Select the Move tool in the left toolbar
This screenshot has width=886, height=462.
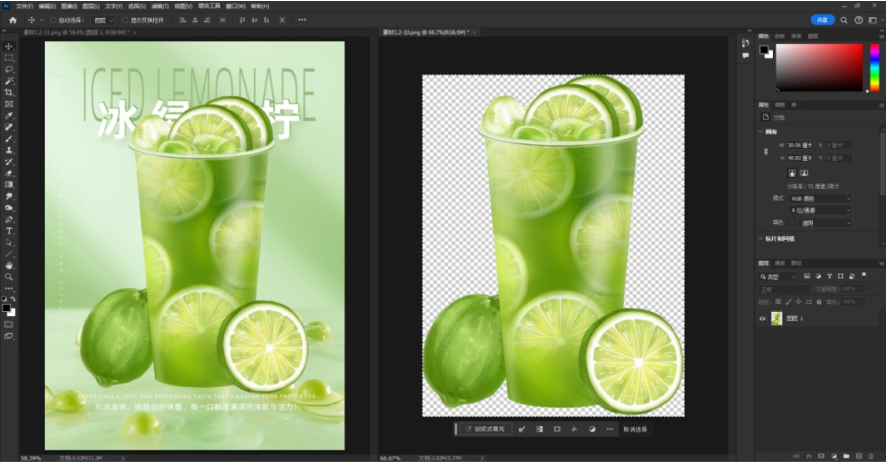coord(9,47)
